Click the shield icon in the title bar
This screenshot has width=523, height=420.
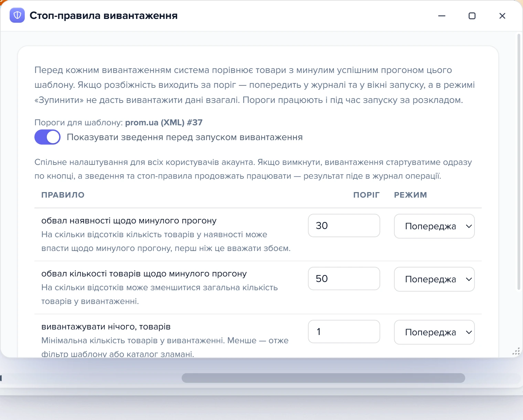coord(17,15)
